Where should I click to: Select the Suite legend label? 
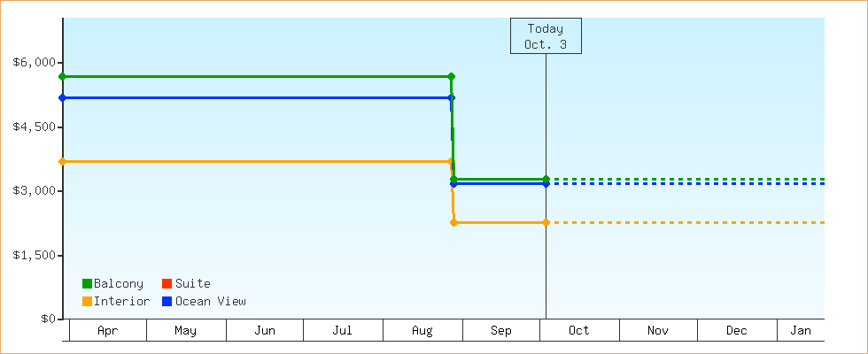(192, 284)
